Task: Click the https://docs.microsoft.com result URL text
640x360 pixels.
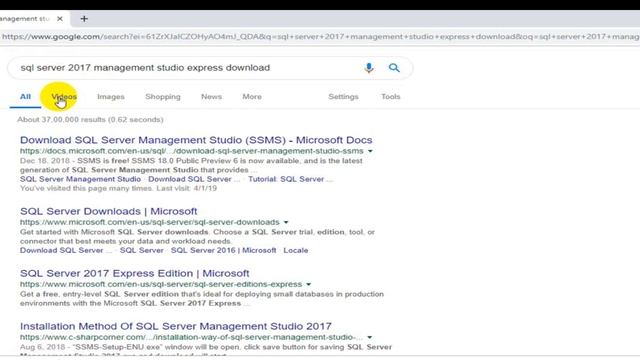Action: pyautogui.click(x=191, y=151)
